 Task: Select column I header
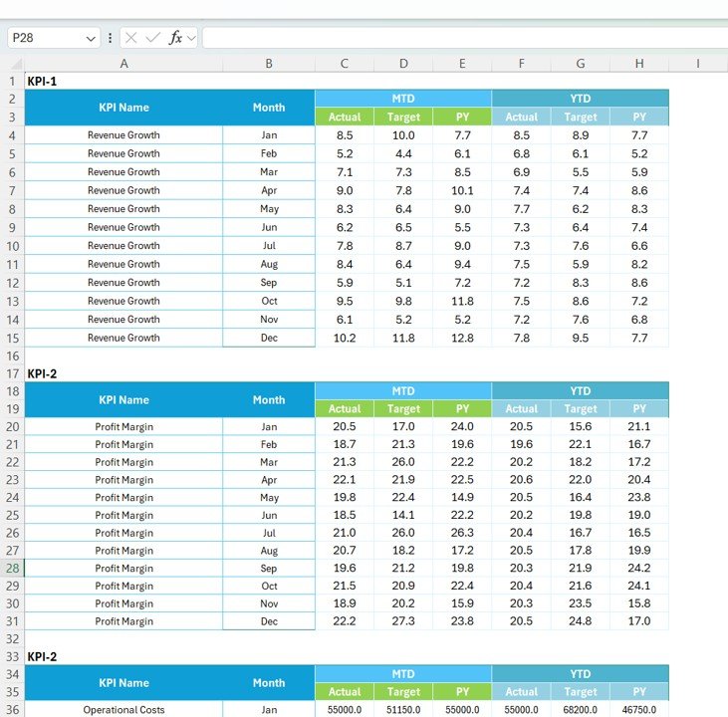point(698,64)
